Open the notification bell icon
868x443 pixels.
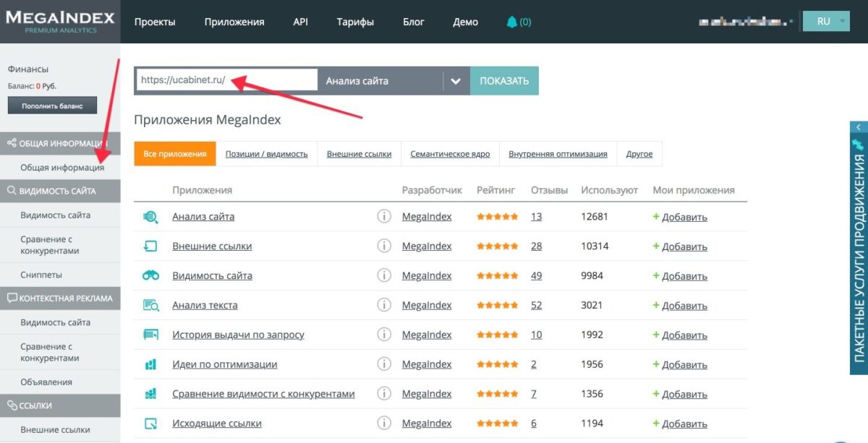point(512,22)
